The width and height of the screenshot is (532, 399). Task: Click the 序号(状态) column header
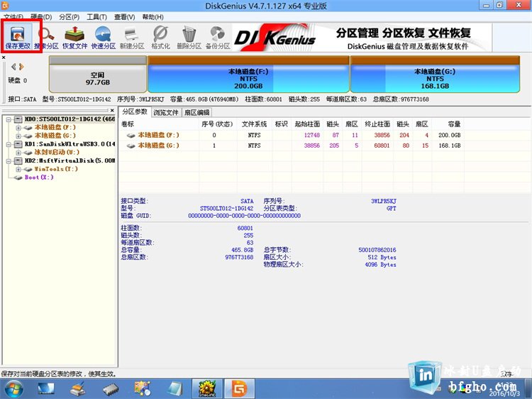pos(218,124)
